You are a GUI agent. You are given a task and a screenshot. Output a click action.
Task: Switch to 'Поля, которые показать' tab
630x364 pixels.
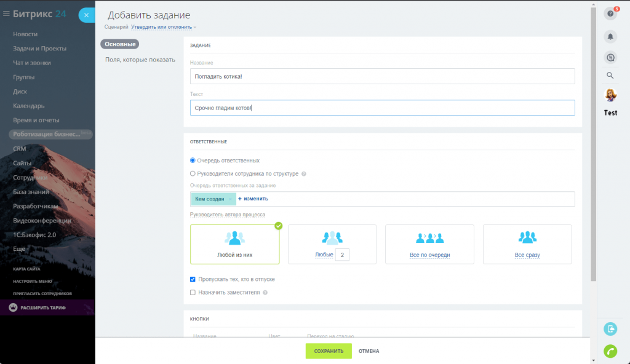click(140, 60)
